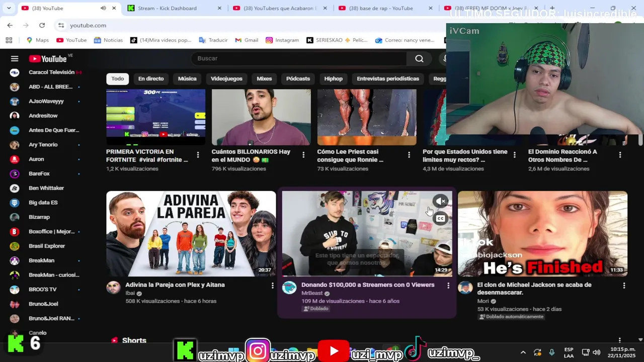Select the Entrevistas periodísticas chip

(388, 79)
